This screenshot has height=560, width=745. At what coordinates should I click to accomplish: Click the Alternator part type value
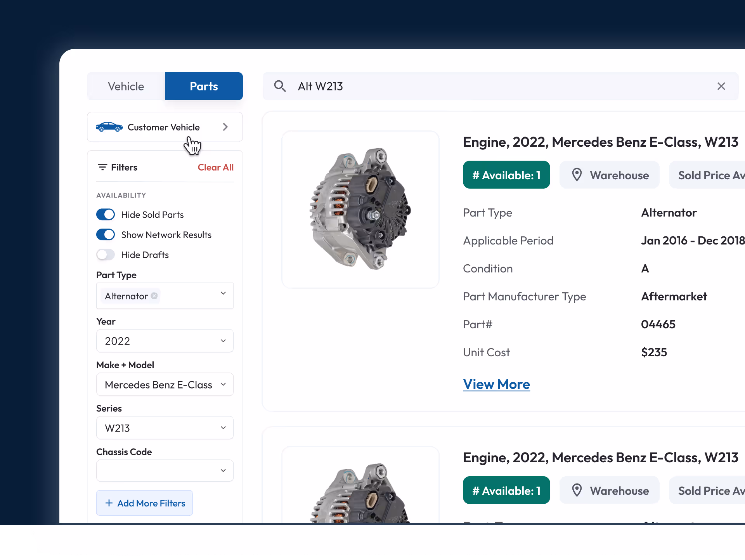click(669, 213)
